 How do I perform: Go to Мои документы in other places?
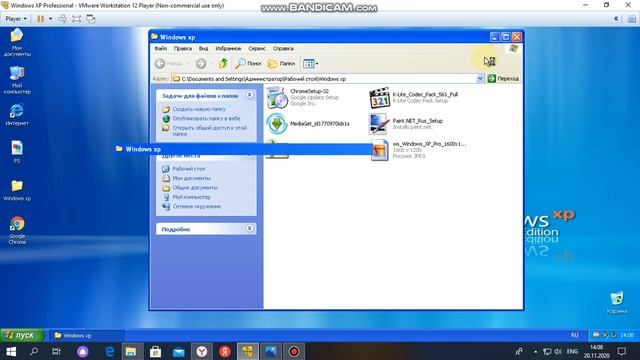pyautogui.click(x=191, y=178)
